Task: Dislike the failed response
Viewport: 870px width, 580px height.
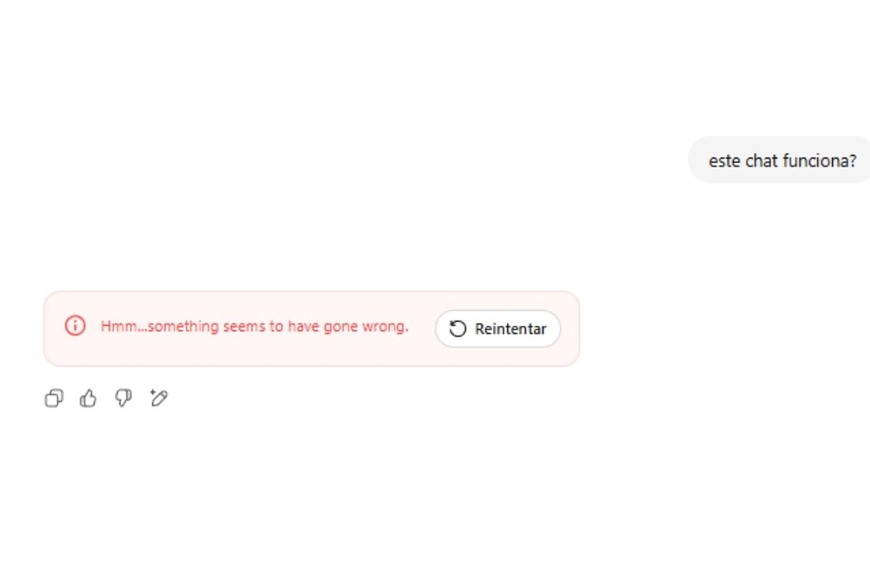Action: coord(123,399)
